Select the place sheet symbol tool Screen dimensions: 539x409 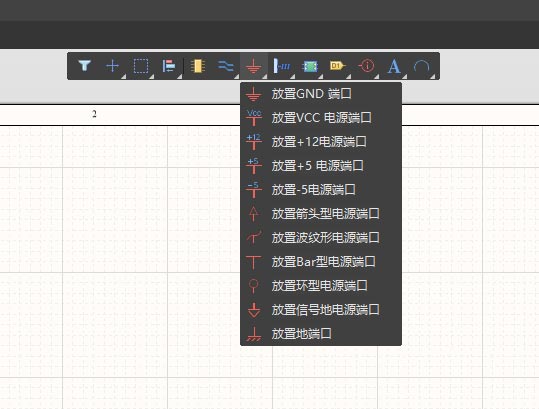tap(310, 66)
